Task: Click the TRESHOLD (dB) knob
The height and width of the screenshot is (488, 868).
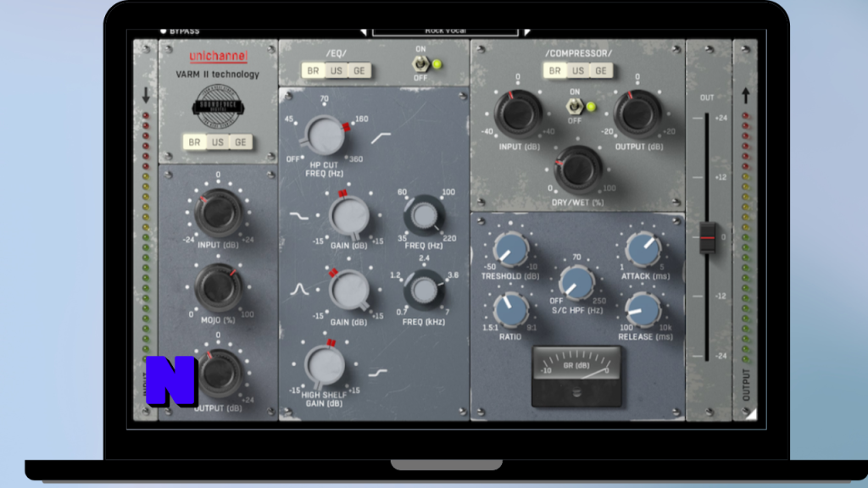Action: (x=511, y=249)
